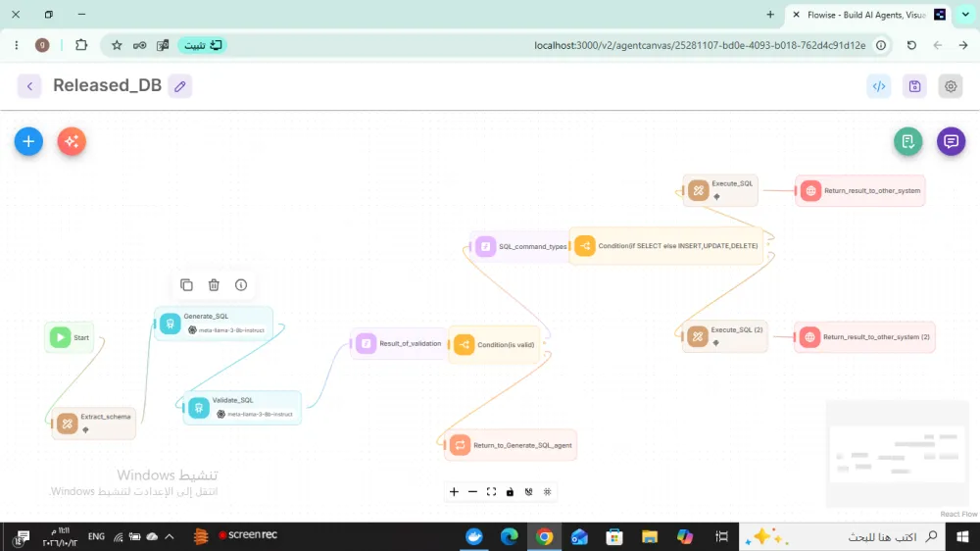Open the green Validate Nodes checklist button

908,141
